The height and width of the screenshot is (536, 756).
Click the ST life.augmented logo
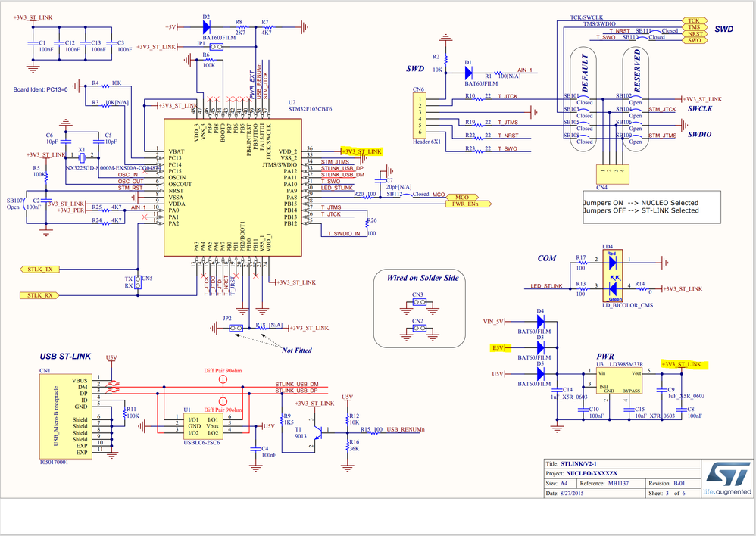pyautogui.click(x=727, y=478)
